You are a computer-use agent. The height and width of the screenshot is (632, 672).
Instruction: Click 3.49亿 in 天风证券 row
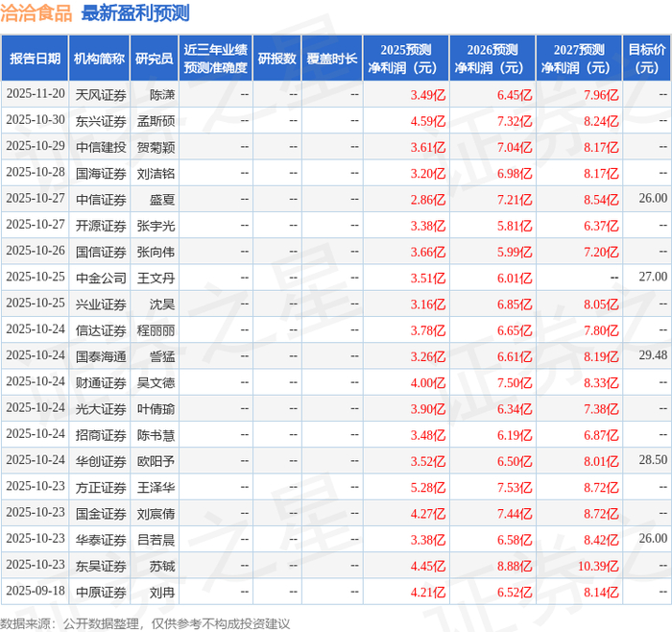428,95
